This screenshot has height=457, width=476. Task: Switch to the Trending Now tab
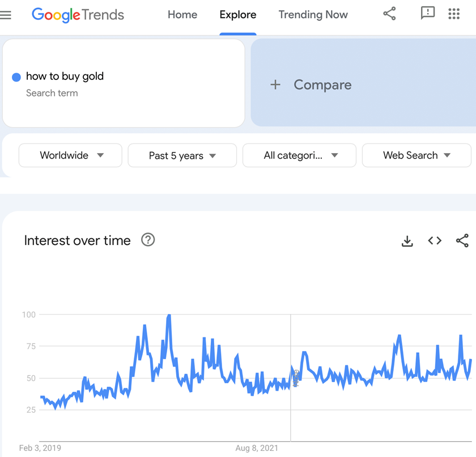[313, 15]
